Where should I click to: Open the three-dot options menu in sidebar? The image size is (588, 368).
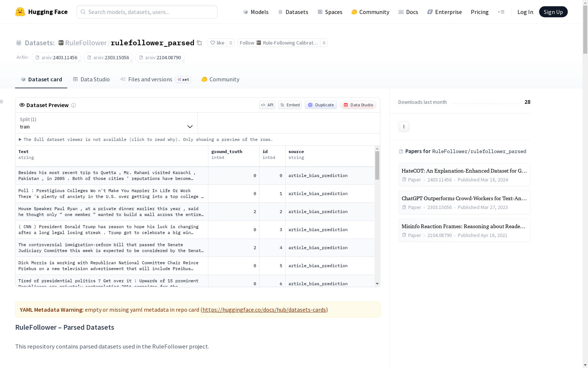click(404, 127)
